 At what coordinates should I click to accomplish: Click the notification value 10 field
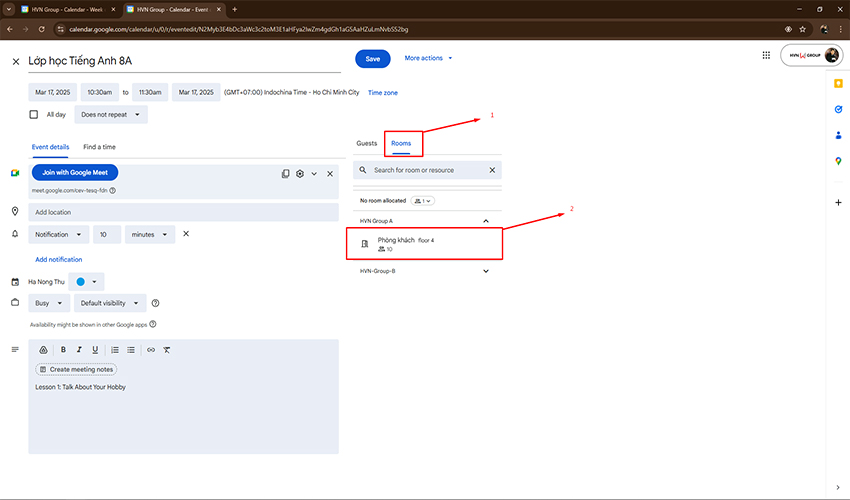pos(107,234)
